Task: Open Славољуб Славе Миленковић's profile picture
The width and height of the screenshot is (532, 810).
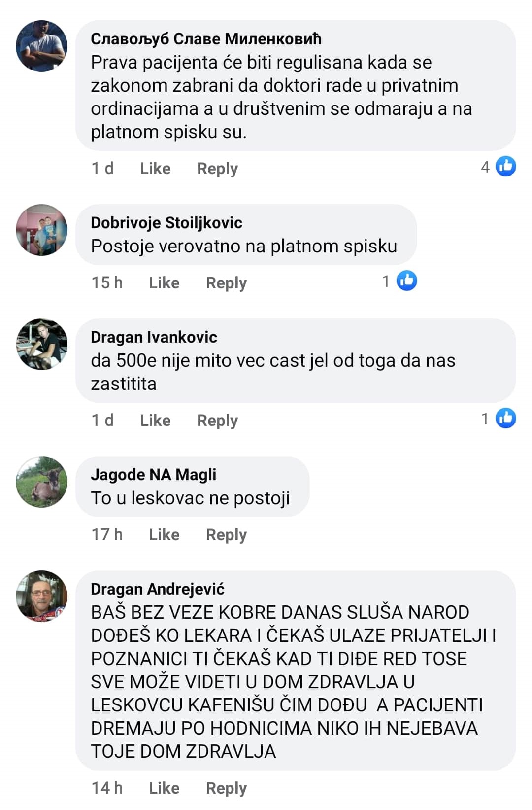Action: pos(42,46)
